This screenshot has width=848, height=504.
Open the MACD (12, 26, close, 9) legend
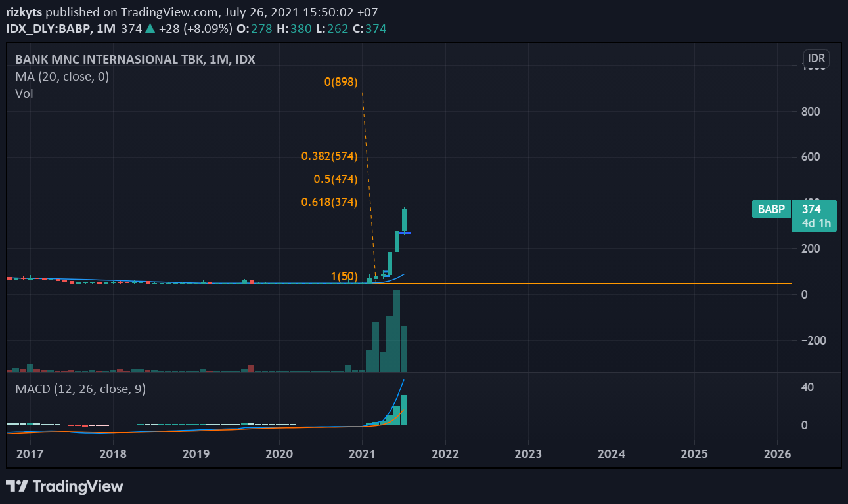[81, 388]
